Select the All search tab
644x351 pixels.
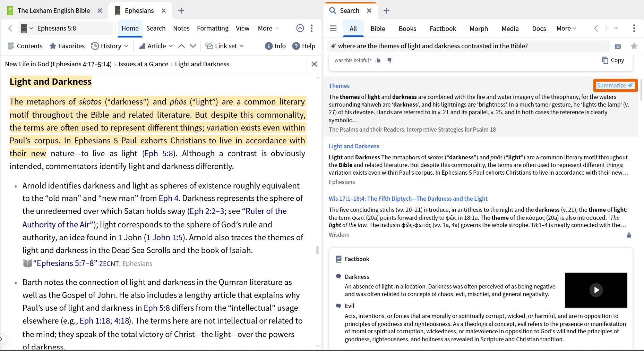pos(353,29)
